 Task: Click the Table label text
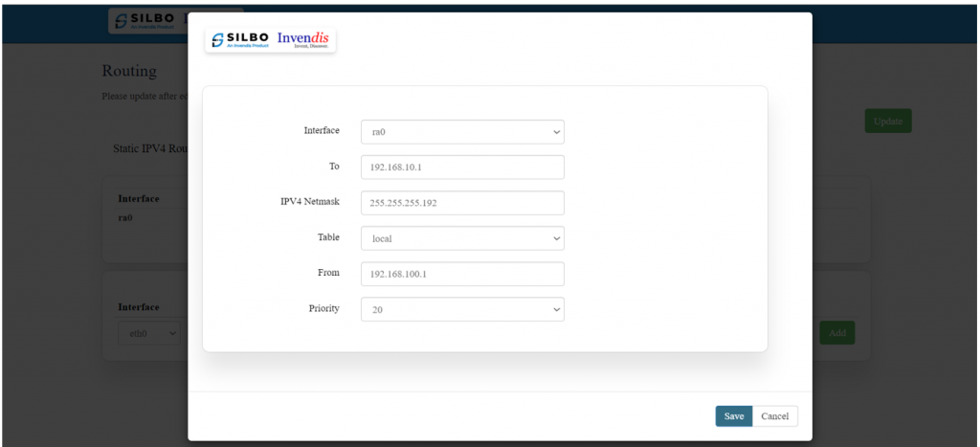tap(328, 236)
